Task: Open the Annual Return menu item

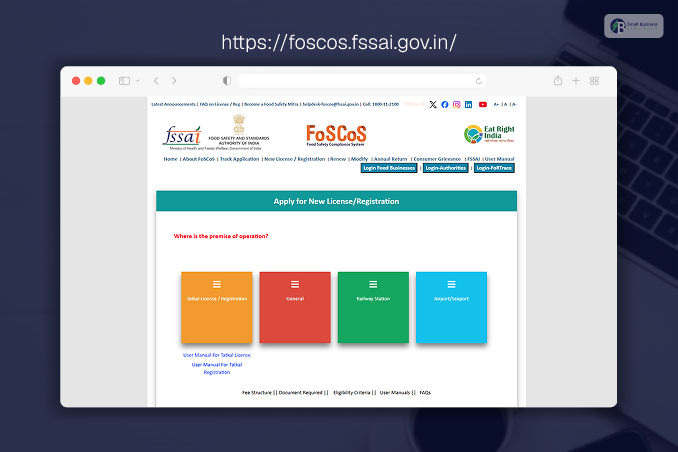Action: [390, 159]
